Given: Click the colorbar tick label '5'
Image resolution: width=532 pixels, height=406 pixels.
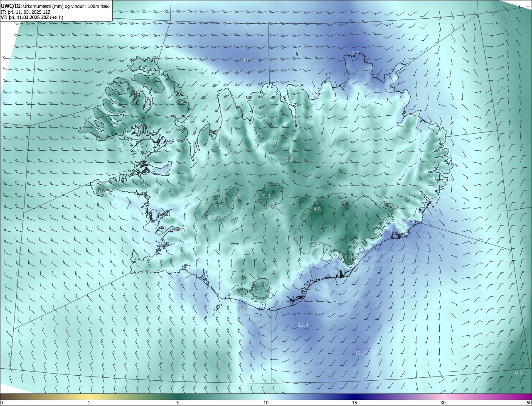Looking at the screenshot, I should (177, 403).
